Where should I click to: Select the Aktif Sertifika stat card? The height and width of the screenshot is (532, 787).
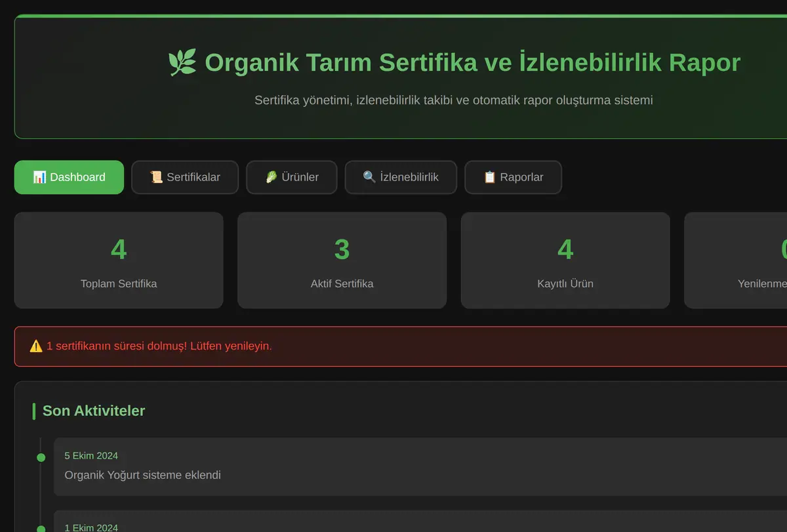342,260
